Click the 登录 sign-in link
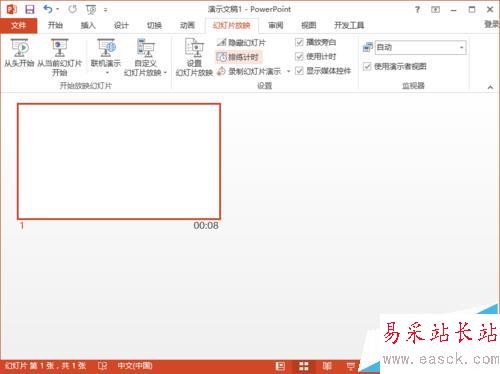 click(492, 24)
